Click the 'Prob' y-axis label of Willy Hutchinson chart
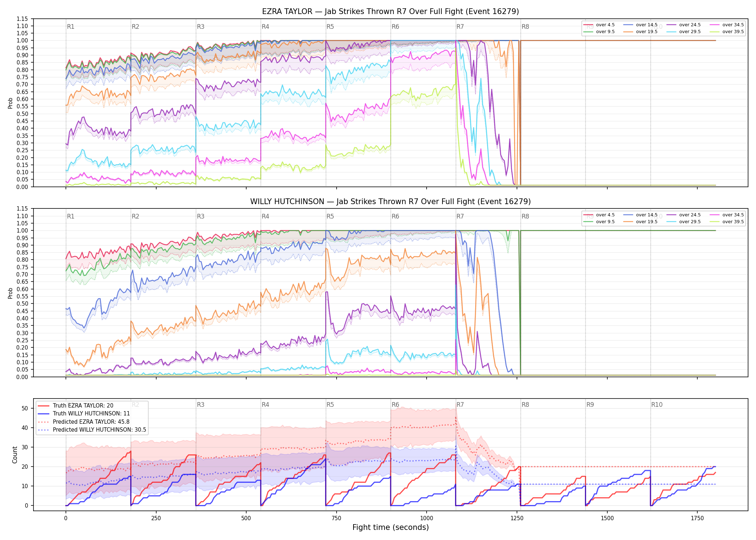 point(10,293)
